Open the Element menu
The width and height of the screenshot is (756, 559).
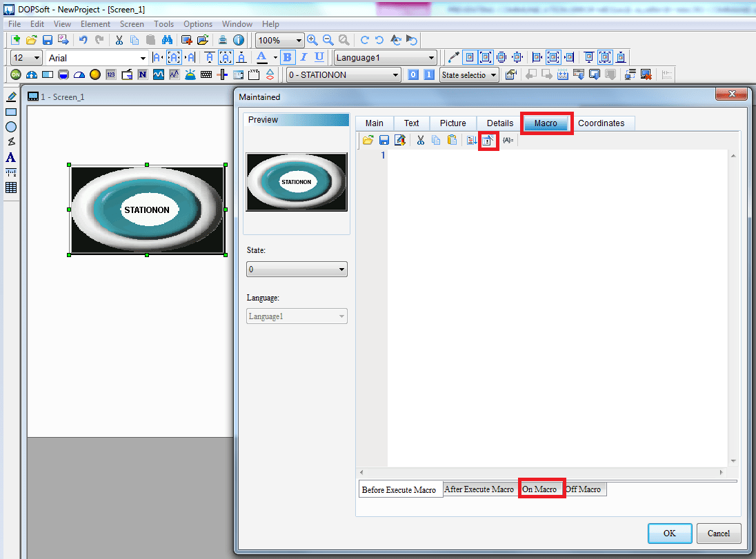pos(95,23)
